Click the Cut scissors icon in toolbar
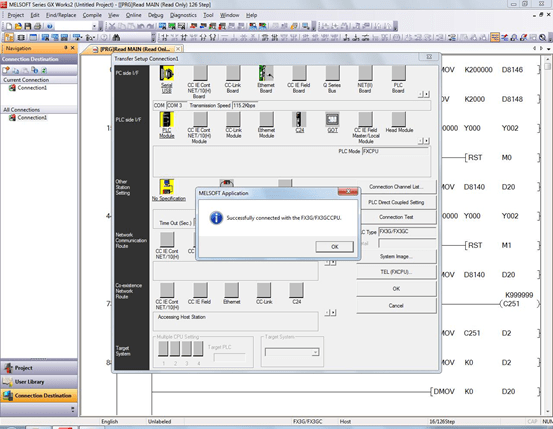Screen dimensions: 553x429 (x=111, y=26)
